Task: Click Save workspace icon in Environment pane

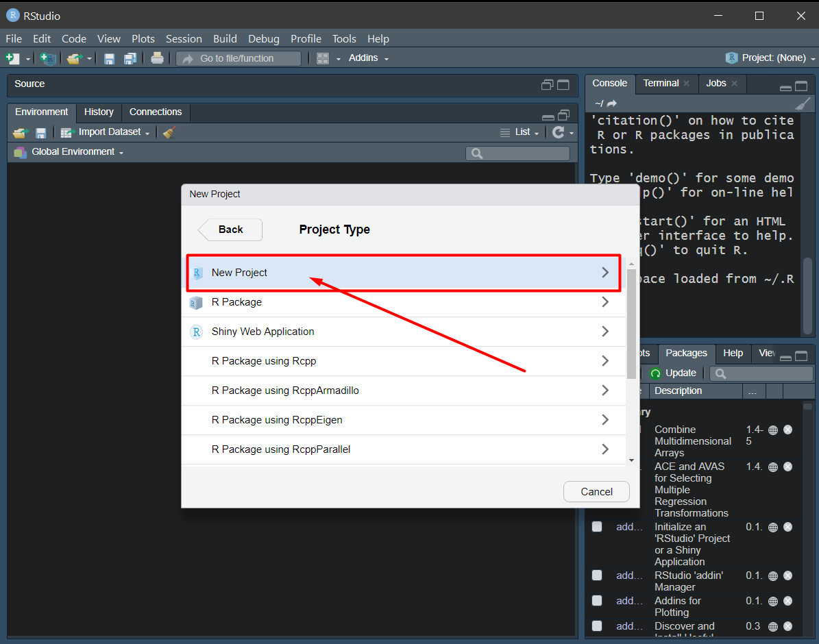Action: (40, 133)
